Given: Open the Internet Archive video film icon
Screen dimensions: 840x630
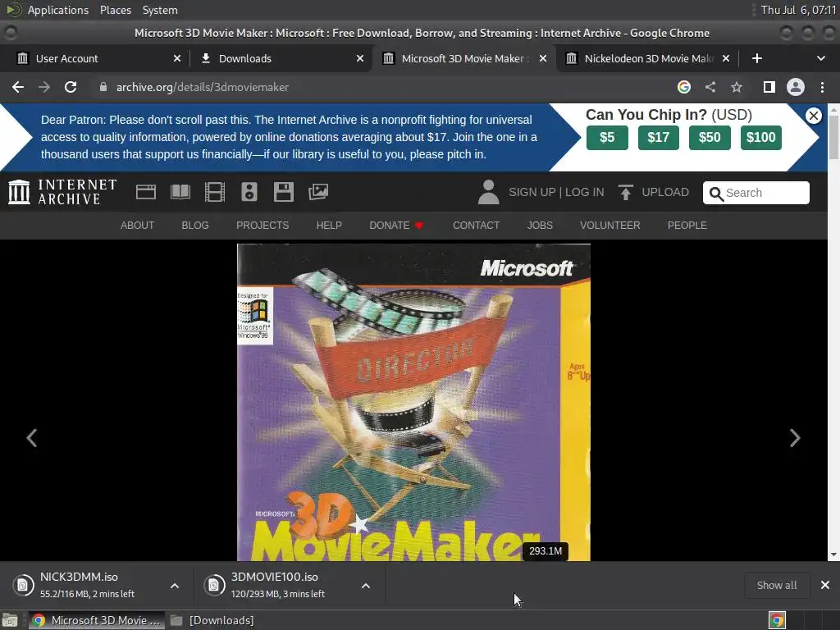Looking at the screenshot, I should click(215, 192).
